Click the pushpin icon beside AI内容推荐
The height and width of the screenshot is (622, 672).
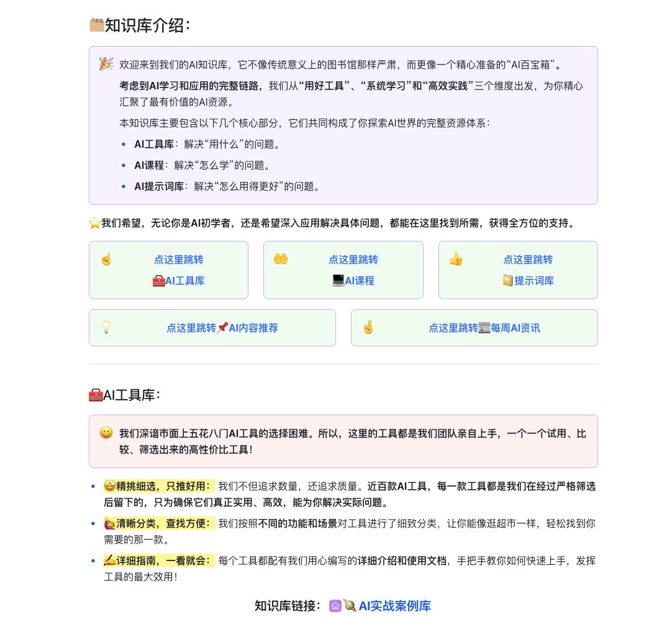222,328
